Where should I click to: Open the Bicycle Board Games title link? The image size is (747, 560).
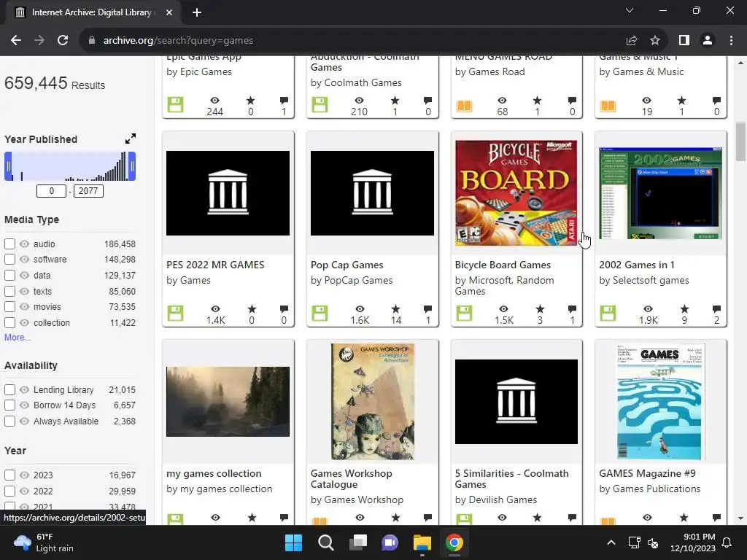coord(503,265)
